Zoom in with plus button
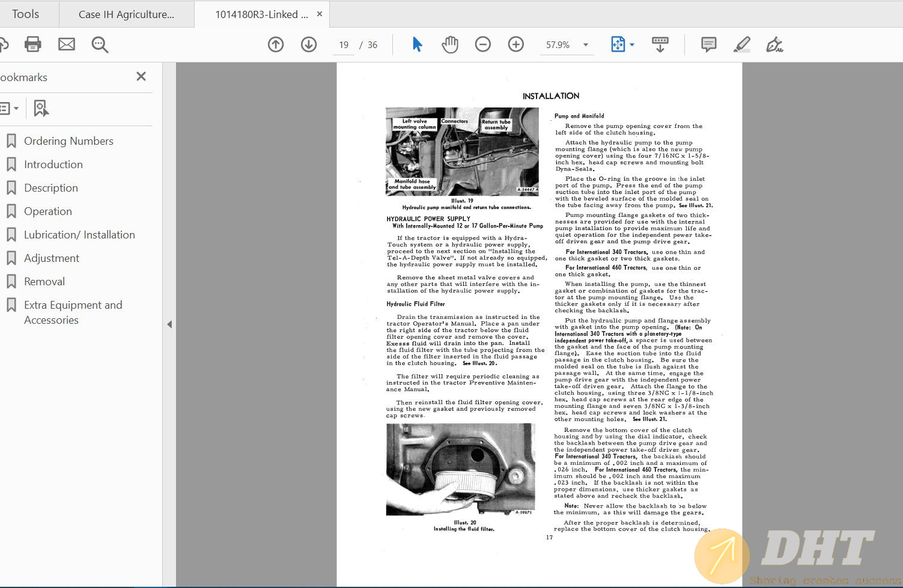Screen dimensions: 903x588 (516, 44)
